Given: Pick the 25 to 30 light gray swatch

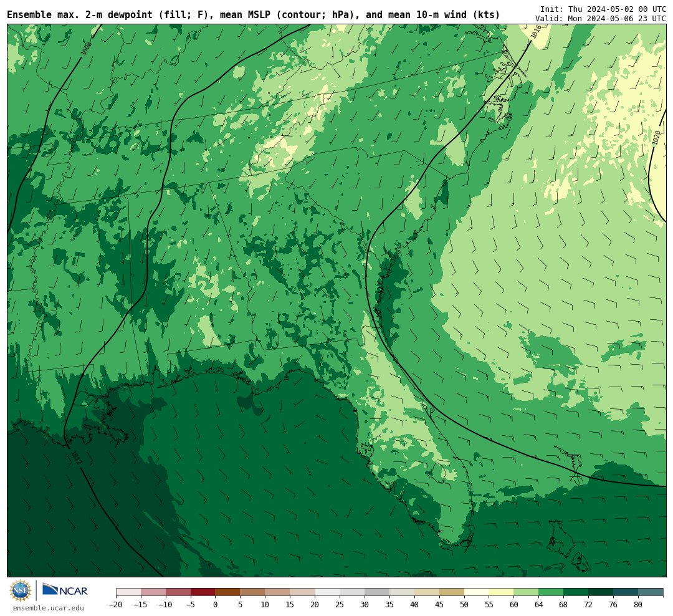Looking at the screenshot, I should [352, 592].
